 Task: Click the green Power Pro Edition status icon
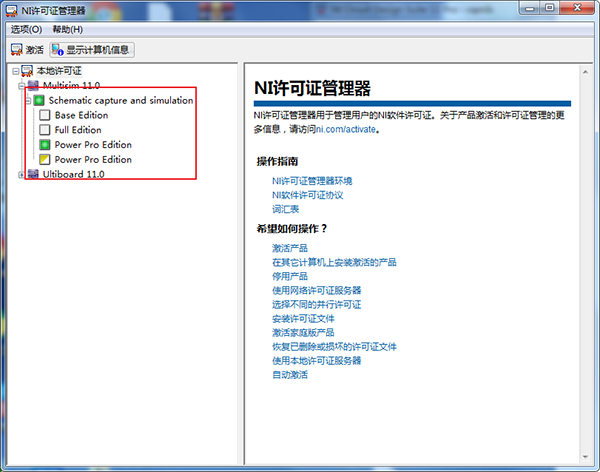[x=45, y=145]
